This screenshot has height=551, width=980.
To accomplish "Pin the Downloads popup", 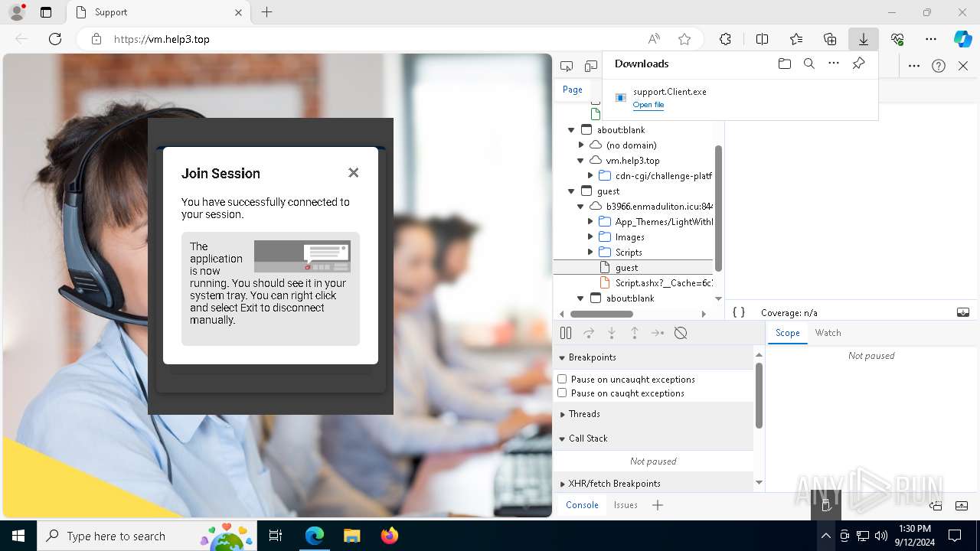I will [858, 64].
